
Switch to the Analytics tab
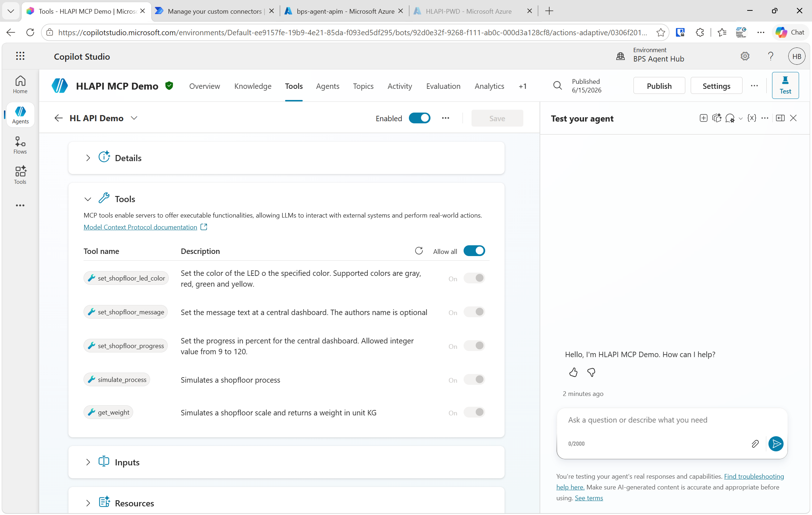489,86
